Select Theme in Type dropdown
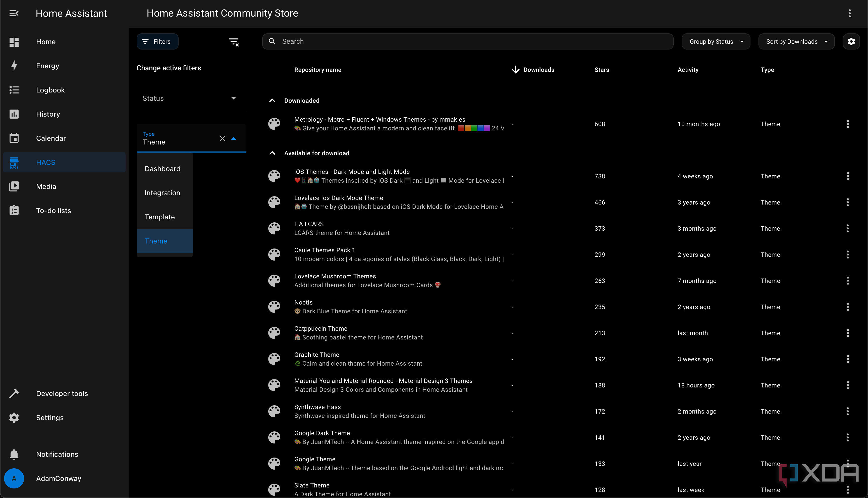Viewport: 868px width, 498px height. 165,241
